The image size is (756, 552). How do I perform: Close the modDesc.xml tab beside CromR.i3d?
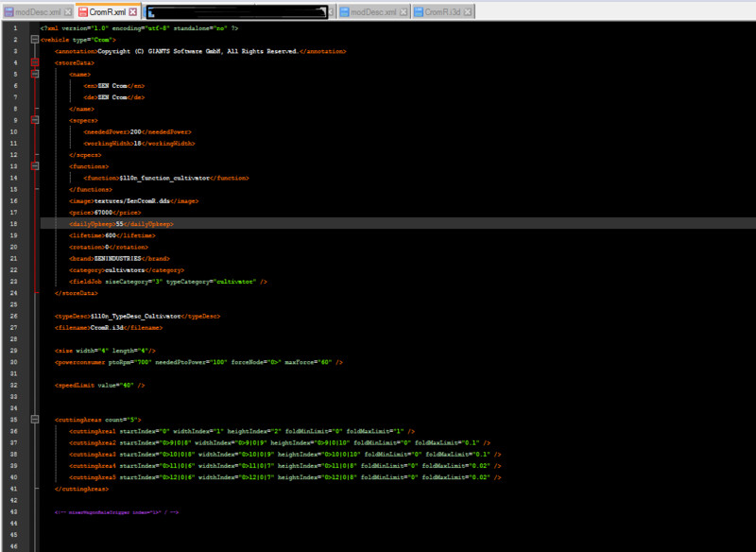click(x=404, y=12)
